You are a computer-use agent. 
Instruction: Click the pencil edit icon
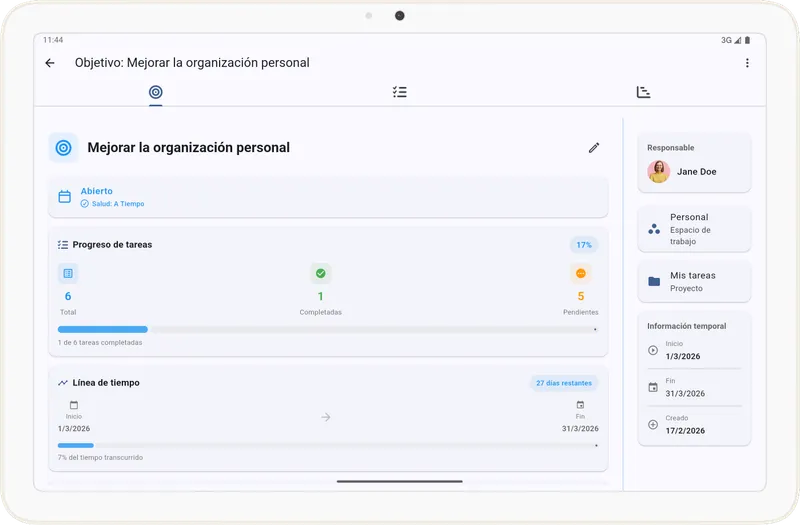pyautogui.click(x=594, y=148)
